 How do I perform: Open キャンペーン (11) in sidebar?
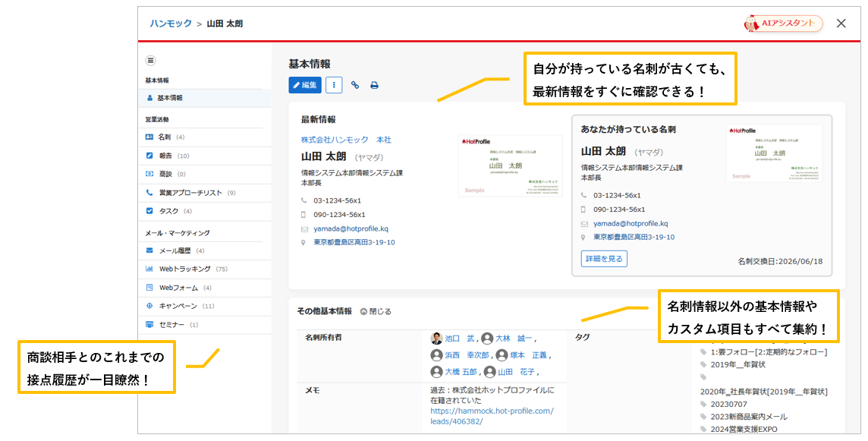tap(205, 306)
